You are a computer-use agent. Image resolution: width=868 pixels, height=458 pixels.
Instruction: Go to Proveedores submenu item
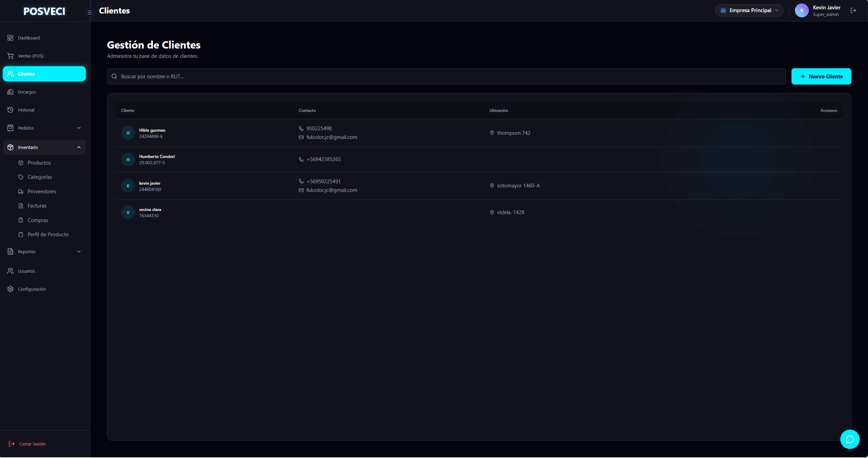coord(42,192)
